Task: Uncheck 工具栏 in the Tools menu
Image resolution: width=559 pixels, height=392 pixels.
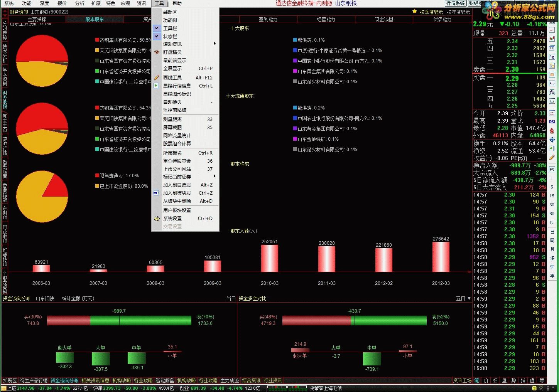Action: (x=185, y=28)
